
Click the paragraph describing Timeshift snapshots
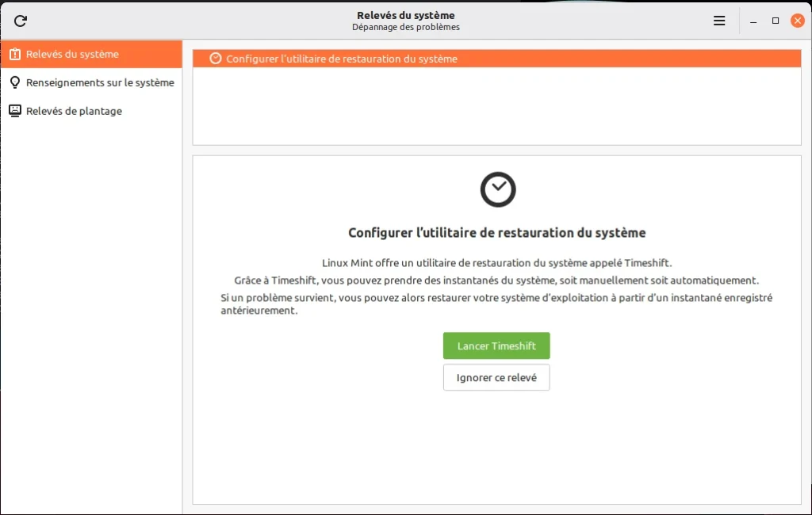click(496, 280)
